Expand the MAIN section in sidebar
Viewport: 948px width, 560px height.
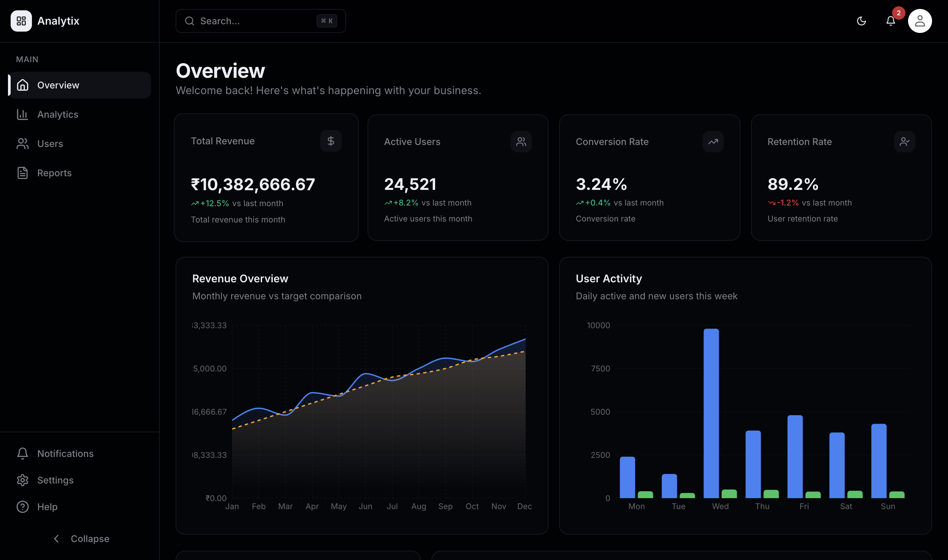tap(27, 59)
